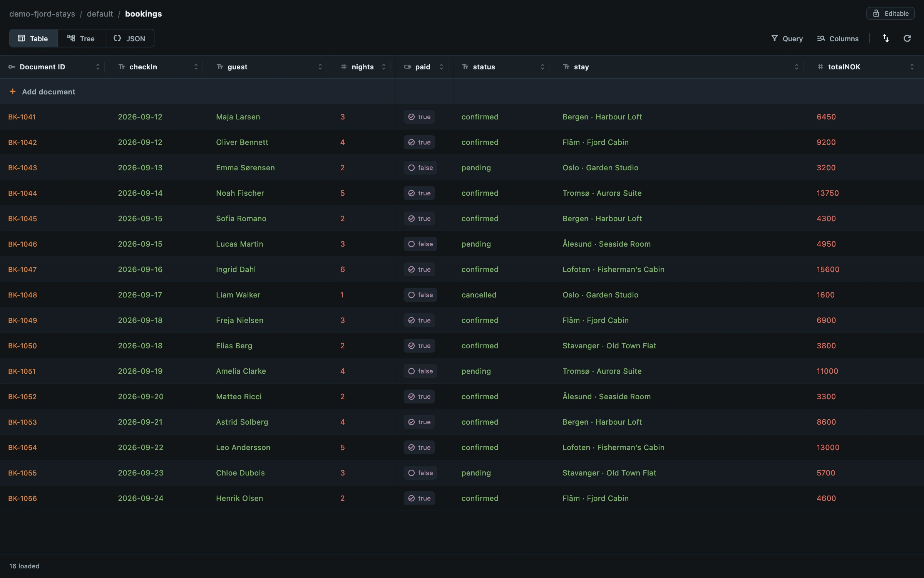The width and height of the screenshot is (924, 578).
Task: Select the Tromsø · Aurora Suite cell for BK-1051
Action: (x=602, y=371)
